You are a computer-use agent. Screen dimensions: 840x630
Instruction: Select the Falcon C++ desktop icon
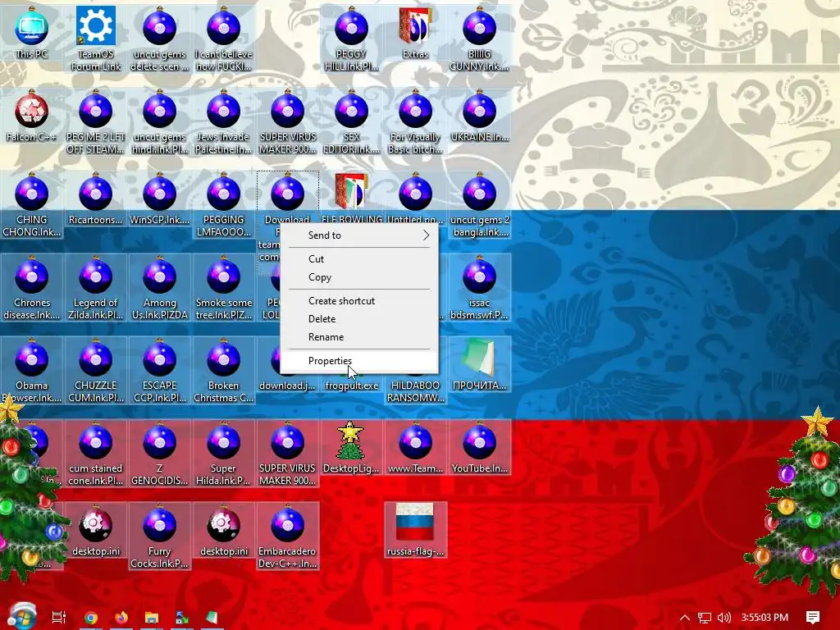pos(32,116)
